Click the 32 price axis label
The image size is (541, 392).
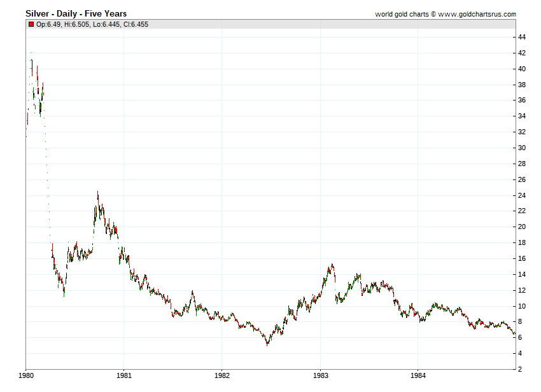[522, 132]
